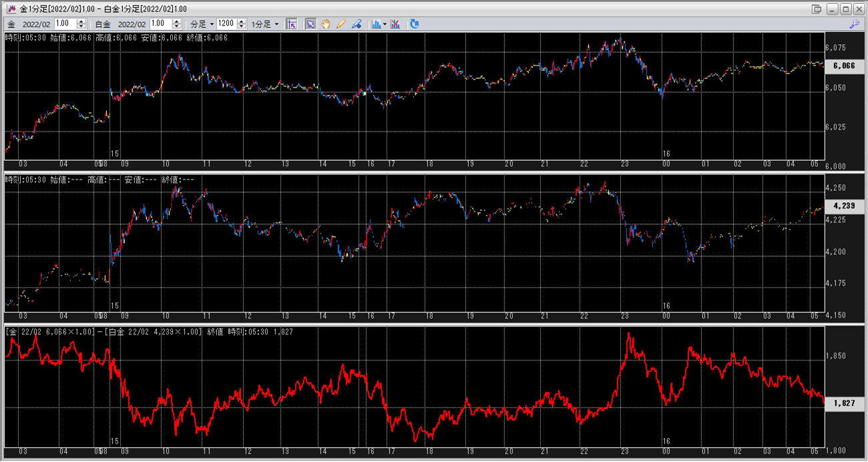Image resolution: width=868 pixels, height=462 pixels.
Task: Click the gold ratio spinner arrows
Action: coord(81,24)
